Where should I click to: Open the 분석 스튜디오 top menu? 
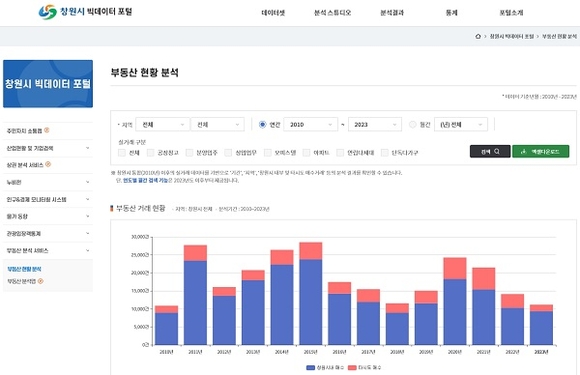point(332,13)
